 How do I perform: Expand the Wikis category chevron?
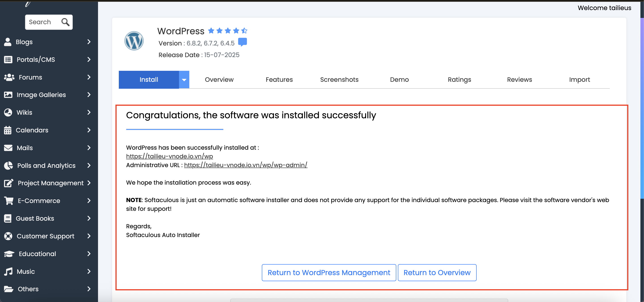click(x=89, y=113)
